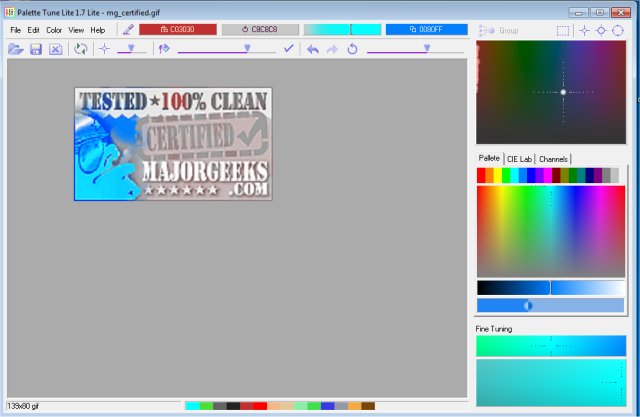Click the Group button icon
The width and height of the screenshot is (640, 417).
tap(498, 31)
